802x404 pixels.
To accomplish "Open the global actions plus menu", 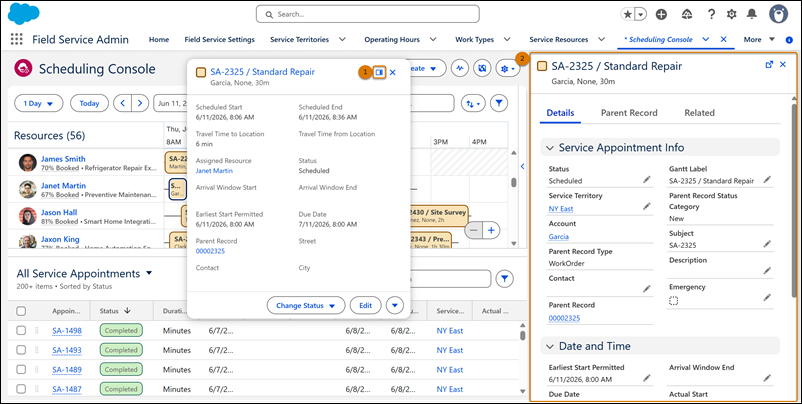I will point(661,14).
